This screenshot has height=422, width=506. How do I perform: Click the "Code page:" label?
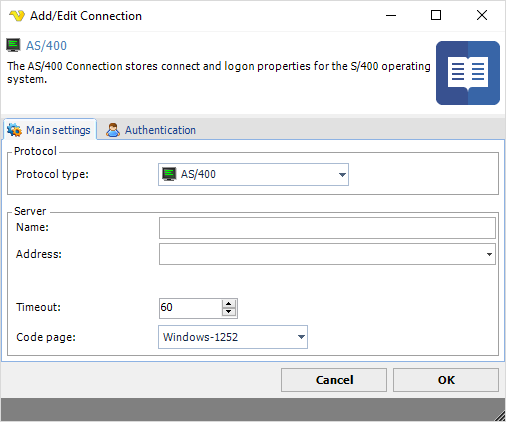(x=46, y=337)
